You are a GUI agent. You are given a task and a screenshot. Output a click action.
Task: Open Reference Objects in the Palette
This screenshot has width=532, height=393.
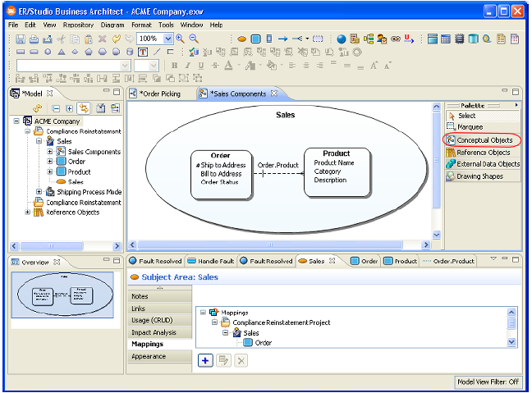483,153
